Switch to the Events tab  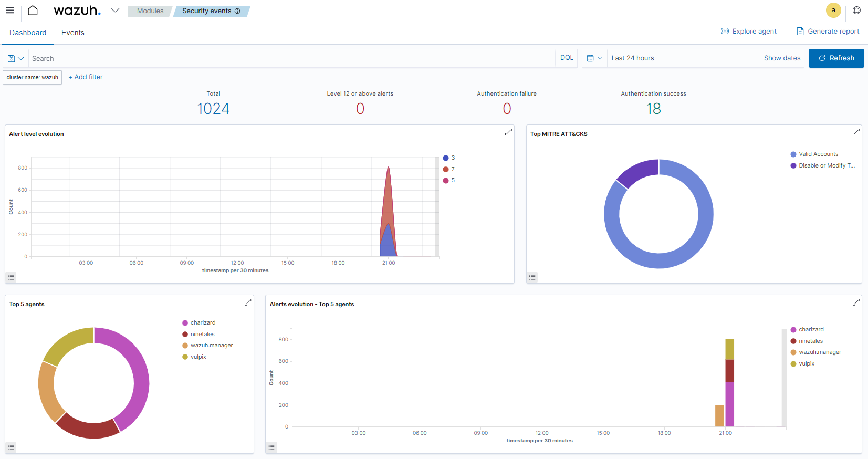(x=73, y=33)
